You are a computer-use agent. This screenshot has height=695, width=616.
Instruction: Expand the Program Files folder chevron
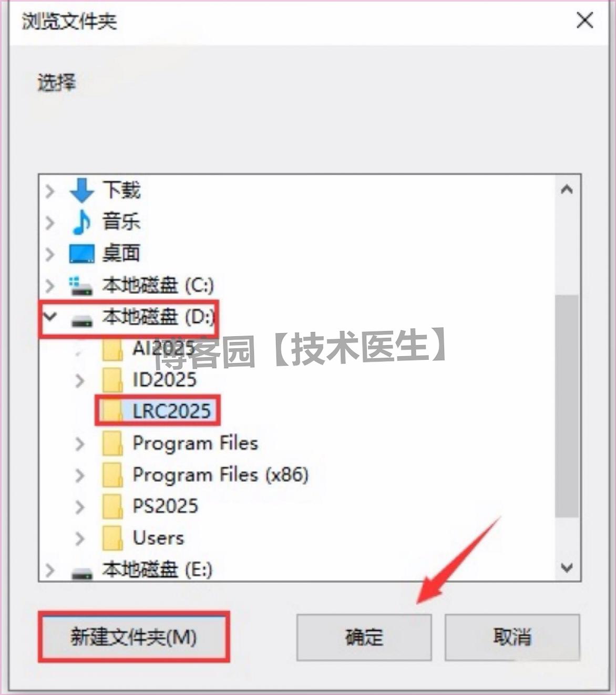(x=80, y=444)
